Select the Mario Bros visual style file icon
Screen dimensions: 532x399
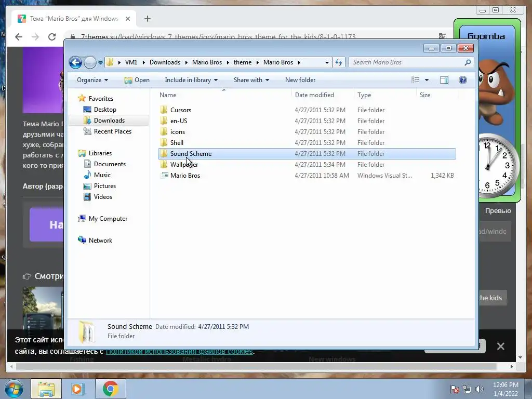coord(164,175)
